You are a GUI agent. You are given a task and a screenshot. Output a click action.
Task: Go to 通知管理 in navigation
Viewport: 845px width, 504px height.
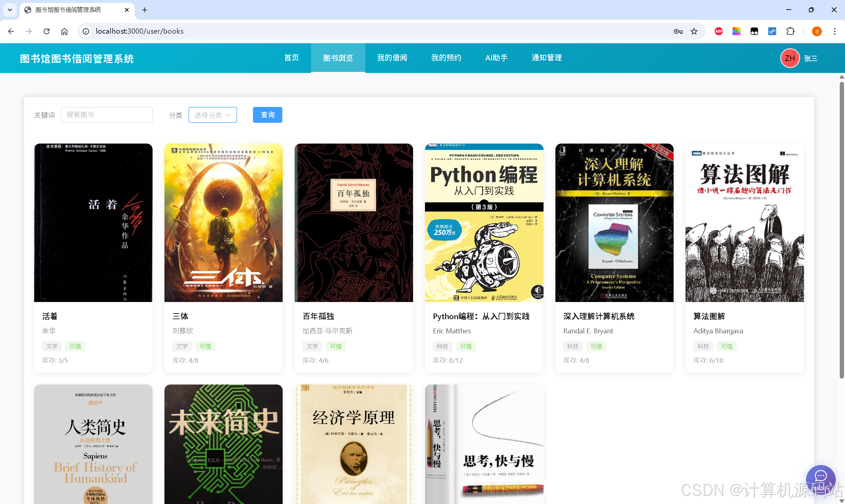[546, 58]
